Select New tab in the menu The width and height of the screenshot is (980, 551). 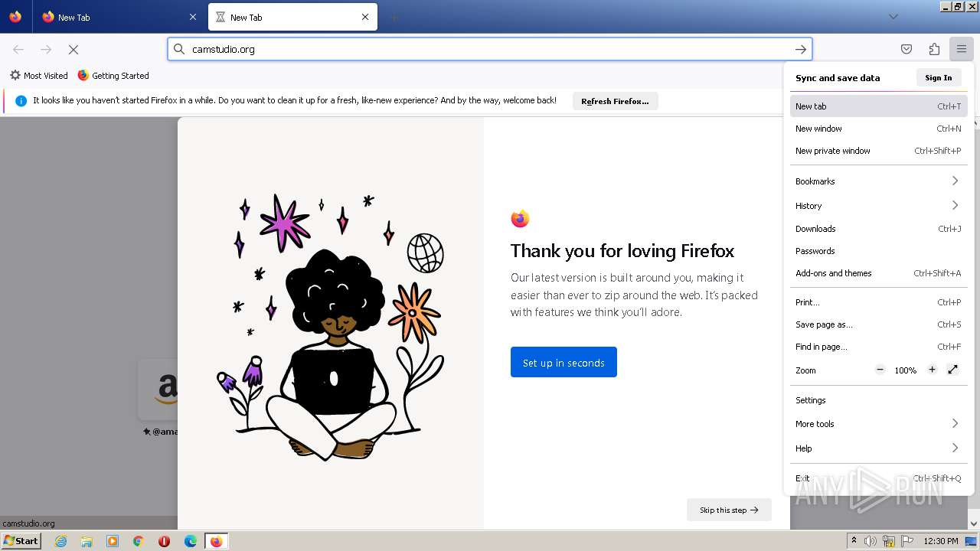pyautogui.click(x=878, y=106)
